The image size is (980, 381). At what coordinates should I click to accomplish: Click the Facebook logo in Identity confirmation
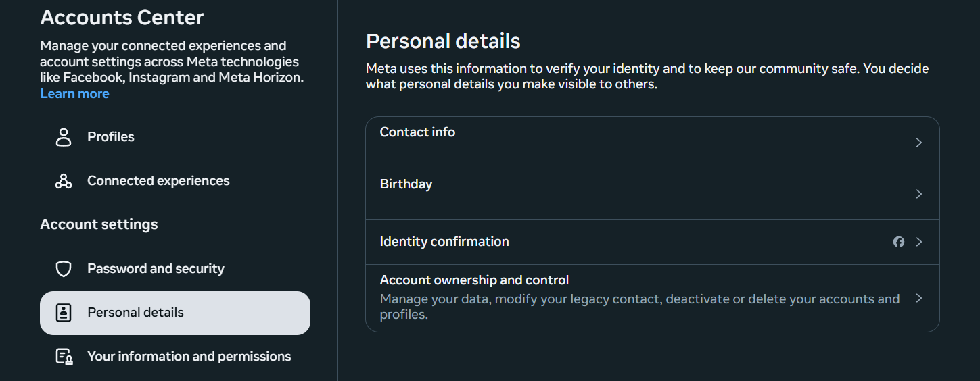coord(899,242)
